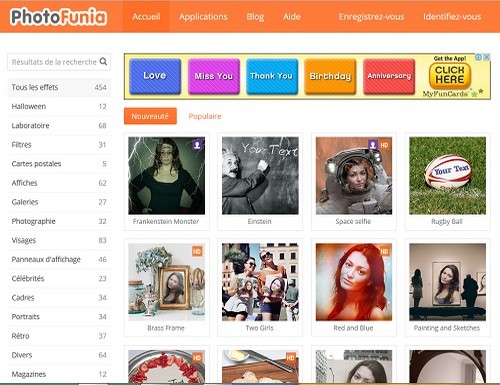Image resolution: width=500 pixels, height=385 pixels.
Task: Click the Two Girls caption text
Action: click(260, 328)
